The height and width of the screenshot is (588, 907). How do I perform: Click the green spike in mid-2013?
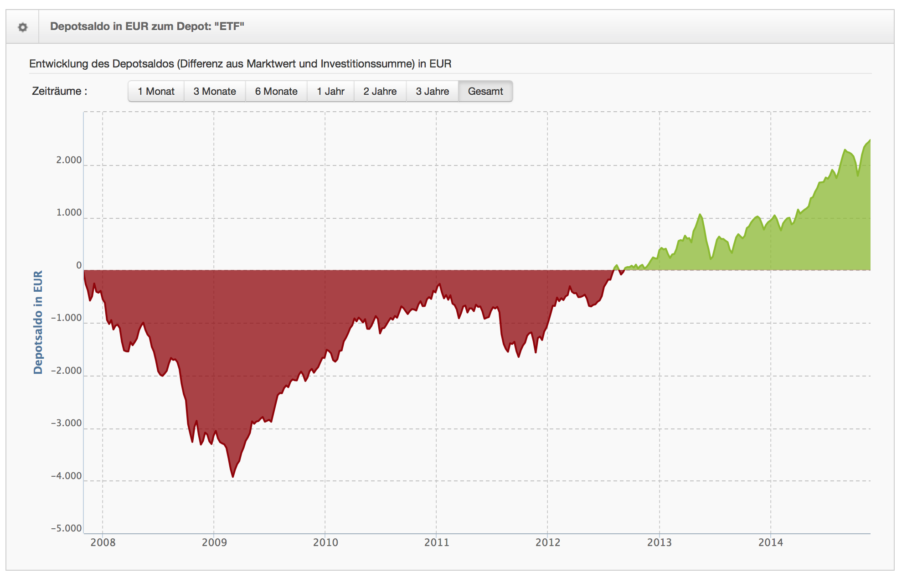point(700,215)
